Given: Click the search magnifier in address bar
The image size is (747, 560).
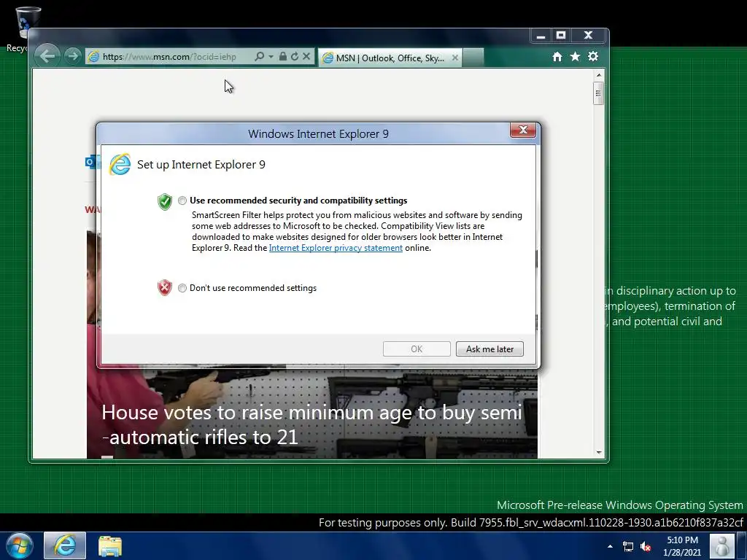Looking at the screenshot, I should click(x=259, y=56).
